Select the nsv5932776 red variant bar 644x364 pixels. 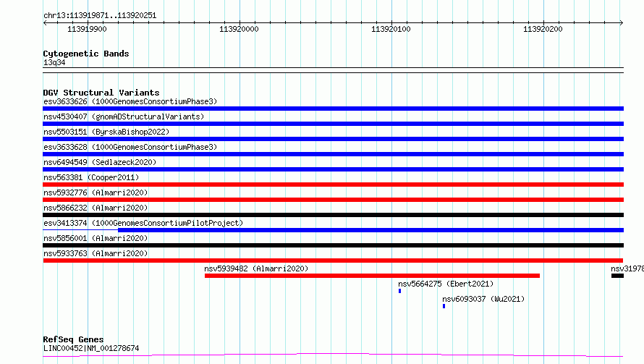tap(333, 200)
